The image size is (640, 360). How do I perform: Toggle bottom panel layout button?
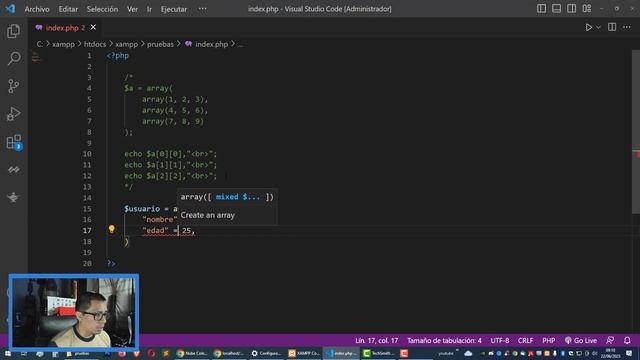click(x=556, y=9)
